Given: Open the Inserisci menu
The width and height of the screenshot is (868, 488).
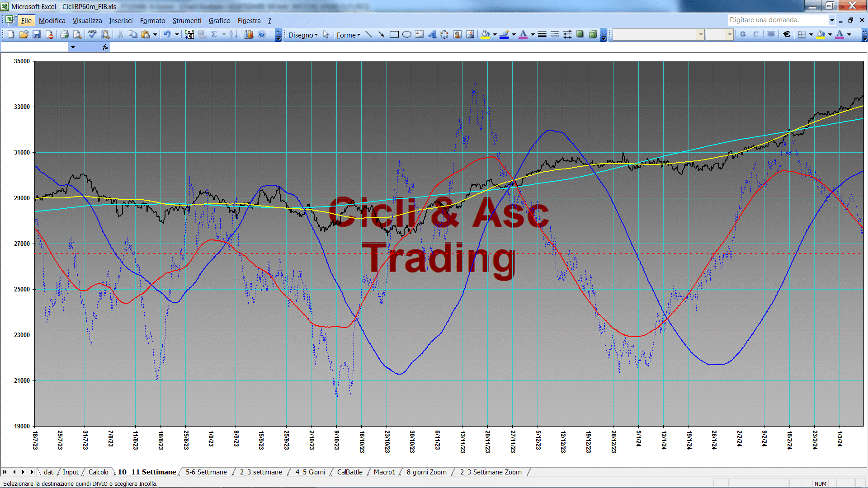Looking at the screenshot, I should coord(121,20).
